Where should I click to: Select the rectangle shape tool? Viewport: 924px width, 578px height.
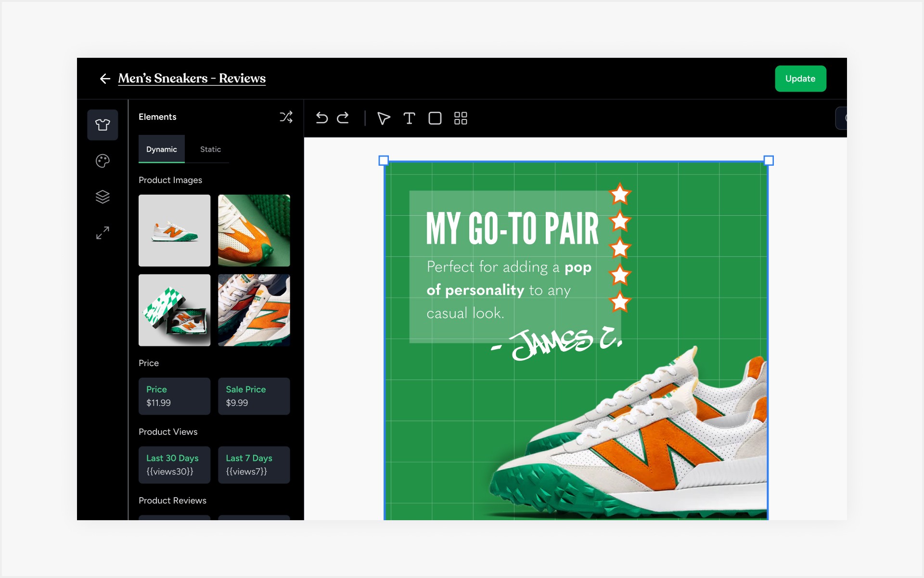[x=435, y=118]
